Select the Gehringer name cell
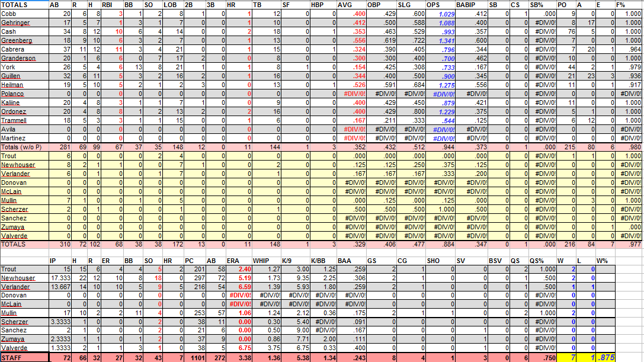This screenshot has width=644, height=362. point(25,23)
